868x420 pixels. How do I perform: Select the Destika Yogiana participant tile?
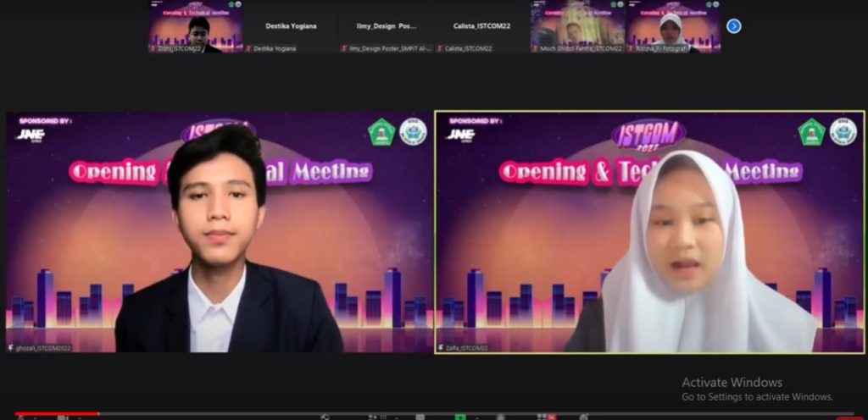[292, 26]
